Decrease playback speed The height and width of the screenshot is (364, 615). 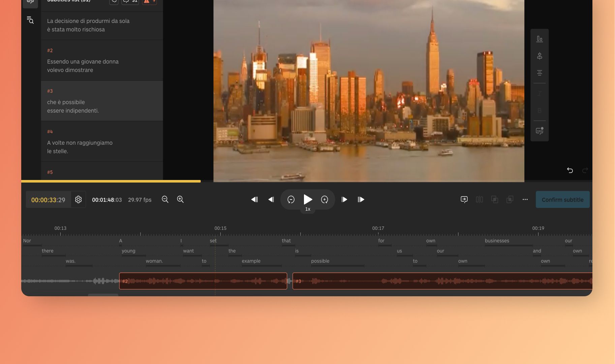(x=291, y=200)
